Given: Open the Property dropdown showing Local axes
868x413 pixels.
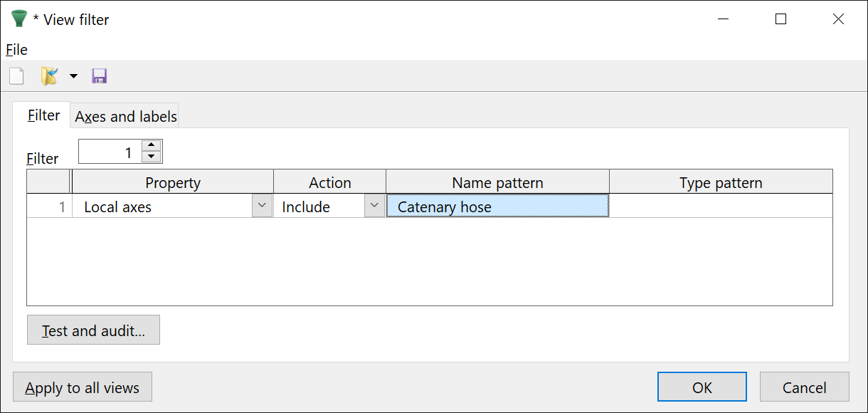Looking at the screenshot, I should point(262,206).
